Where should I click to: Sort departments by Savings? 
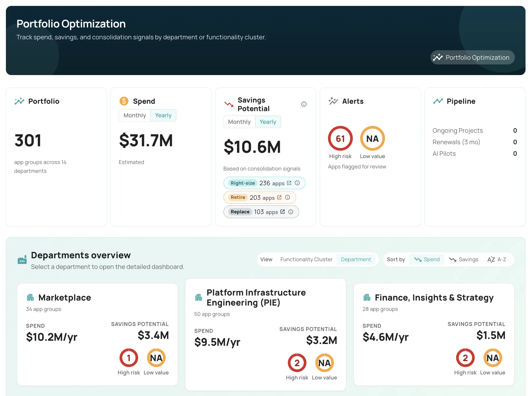[x=464, y=259]
